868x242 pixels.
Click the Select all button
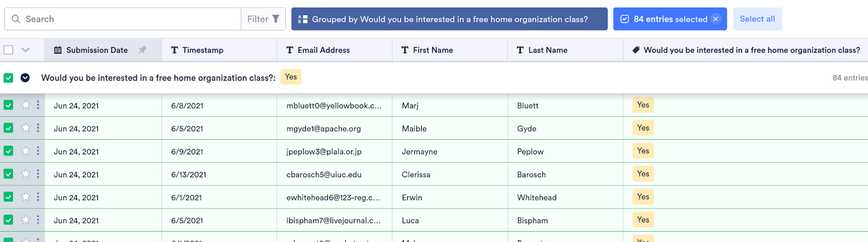tap(757, 19)
